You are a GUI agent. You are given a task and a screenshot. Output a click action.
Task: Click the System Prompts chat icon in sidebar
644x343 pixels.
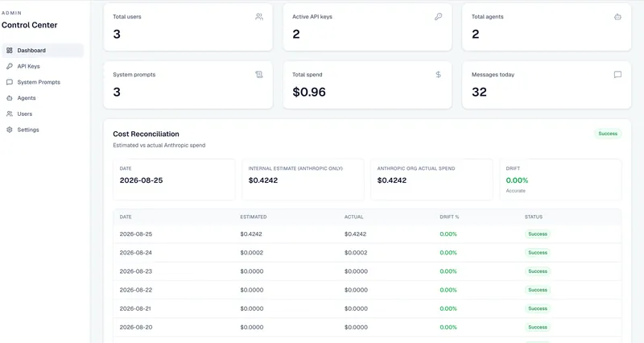[x=10, y=82]
